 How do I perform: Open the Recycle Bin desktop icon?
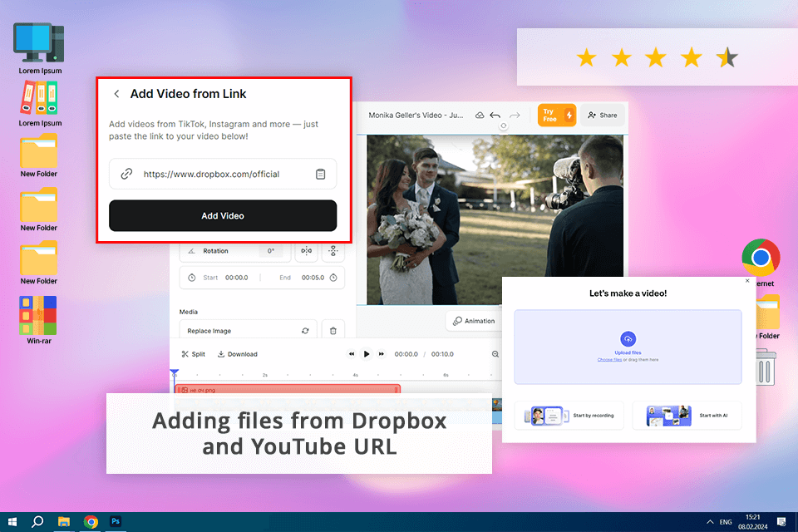(x=765, y=367)
